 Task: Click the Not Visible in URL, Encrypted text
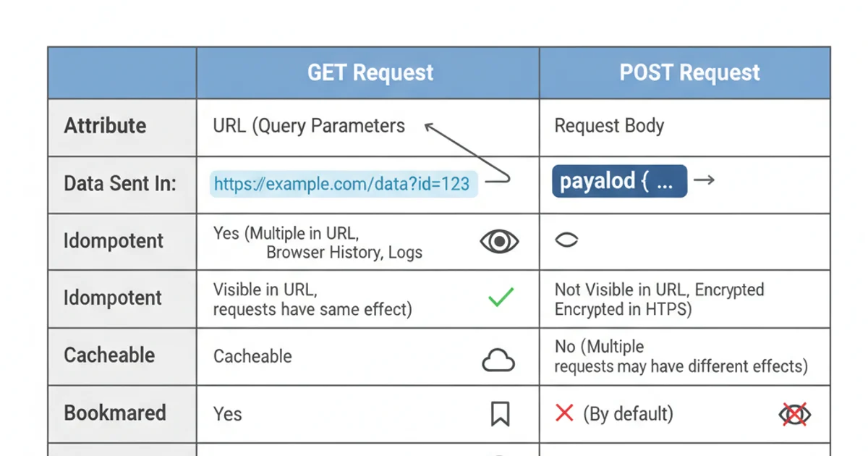click(x=659, y=290)
